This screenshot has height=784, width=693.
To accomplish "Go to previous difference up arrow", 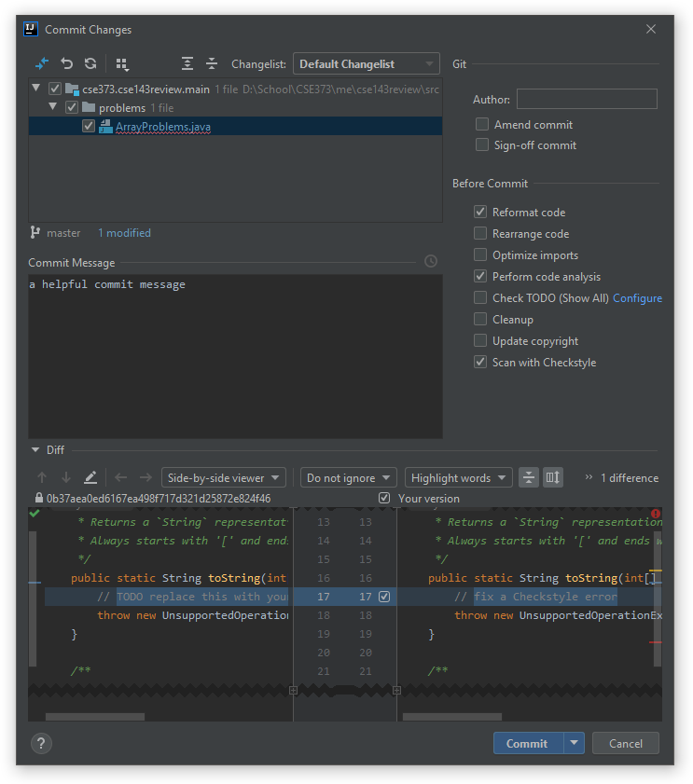I will tap(42, 477).
